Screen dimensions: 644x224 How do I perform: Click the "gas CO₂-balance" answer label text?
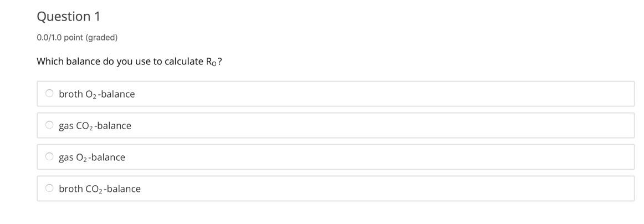(x=95, y=126)
